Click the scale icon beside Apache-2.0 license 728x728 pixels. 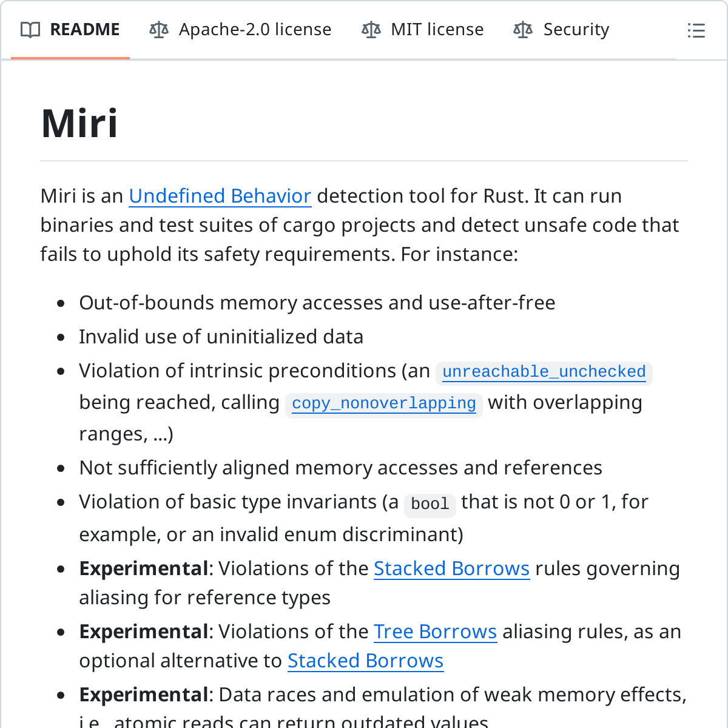pos(159,30)
